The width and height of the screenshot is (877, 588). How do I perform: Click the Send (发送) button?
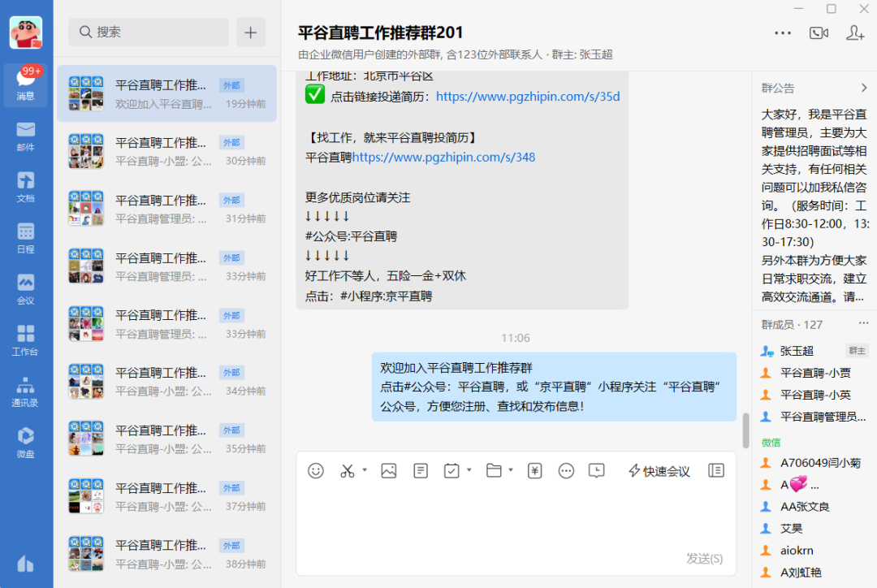704,558
